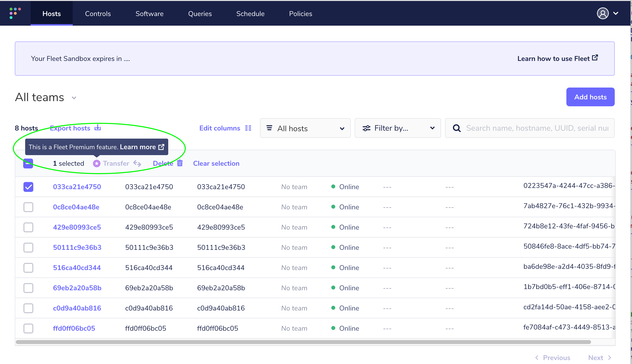Click the user avatar icon
632x364 pixels.
(603, 13)
